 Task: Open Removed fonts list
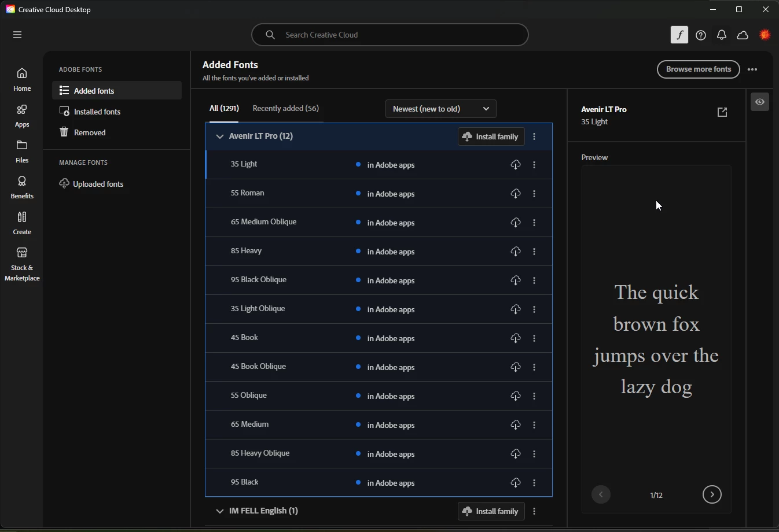pyautogui.click(x=83, y=132)
